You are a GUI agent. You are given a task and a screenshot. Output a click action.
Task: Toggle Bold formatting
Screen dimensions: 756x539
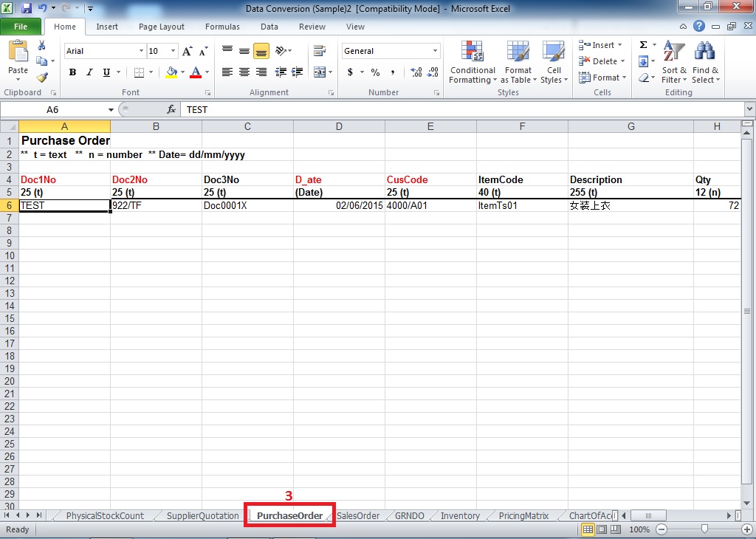(x=72, y=72)
